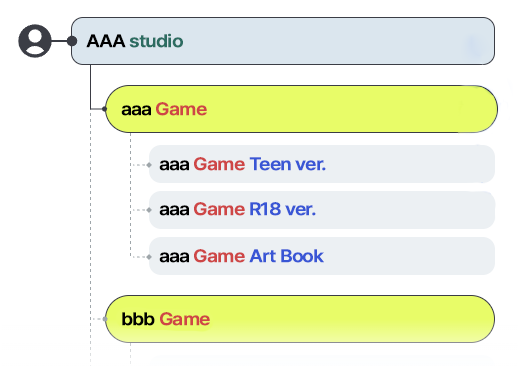This screenshot has height=366, width=518.
Task: Click the blue 'R18 ver.' text
Action: coord(282,210)
